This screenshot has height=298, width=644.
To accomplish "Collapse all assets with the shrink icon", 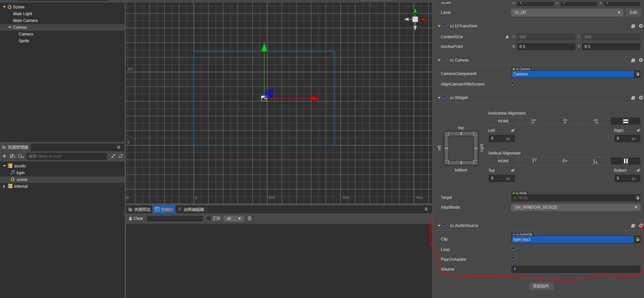I will pos(113,156).
